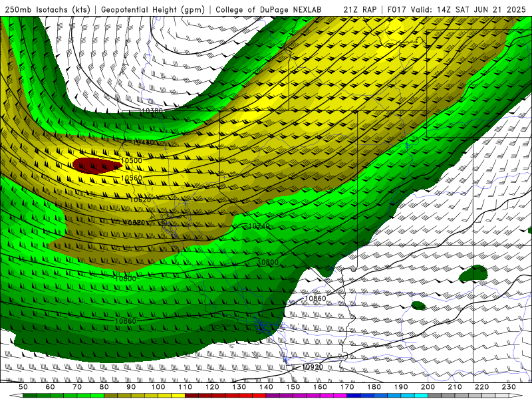This screenshot has width=532, height=399.
Task: Click the colorbar scale label 50
Action: (x=23, y=387)
